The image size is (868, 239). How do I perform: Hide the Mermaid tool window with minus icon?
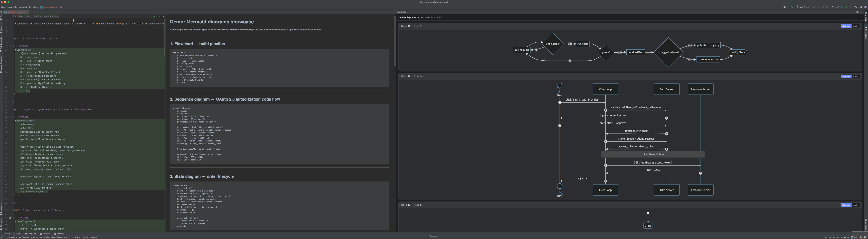point(862,12)
